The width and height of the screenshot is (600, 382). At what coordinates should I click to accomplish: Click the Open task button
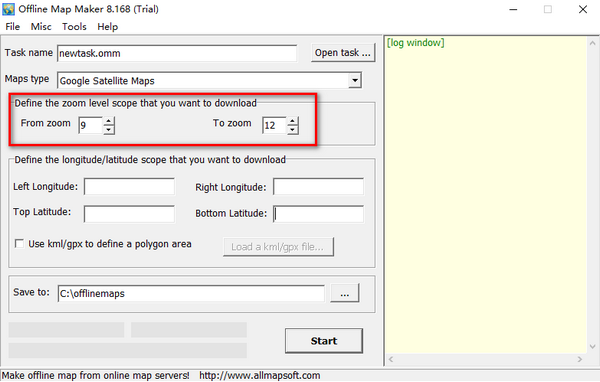point(343,53)
